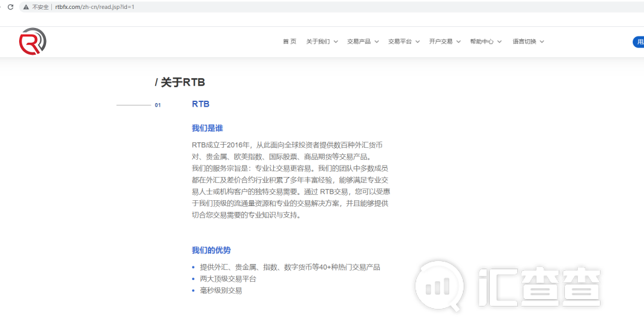Click the blue user button at right
644x317 pixels.
pos(638,42)
